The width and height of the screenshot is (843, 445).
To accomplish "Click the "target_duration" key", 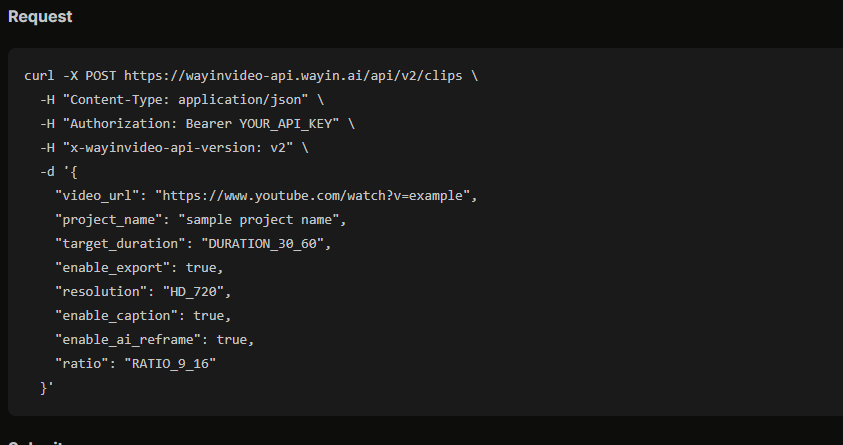I will coord(120,244).
